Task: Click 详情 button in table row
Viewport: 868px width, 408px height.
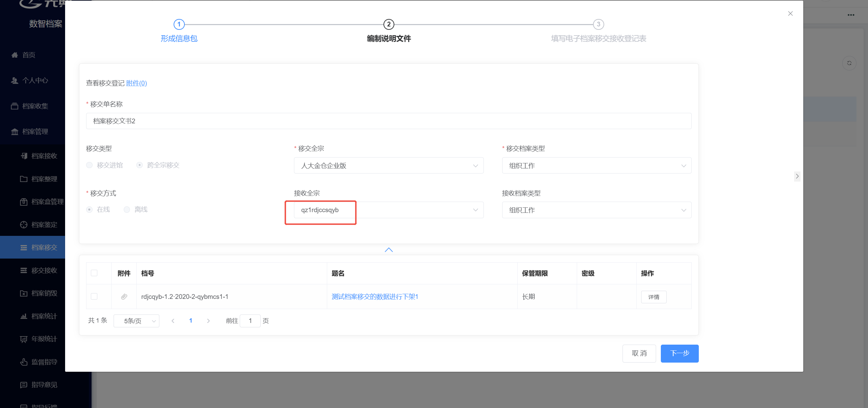Action: (654, 297)
